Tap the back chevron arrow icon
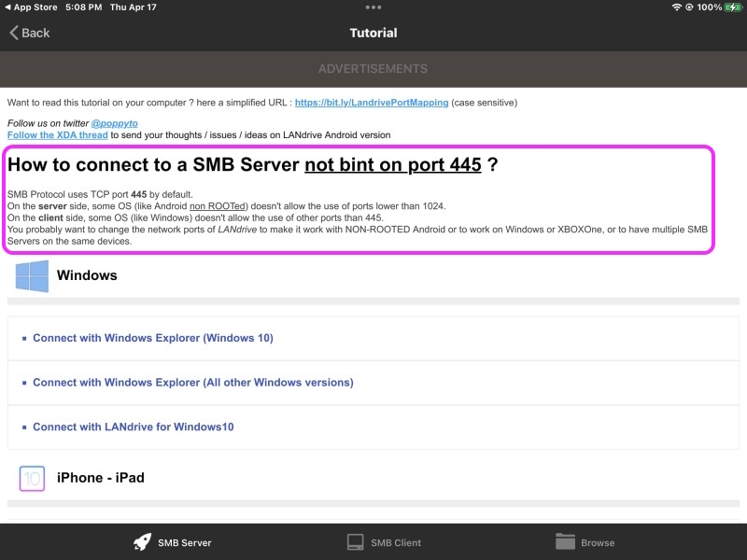 click(14, 33)
